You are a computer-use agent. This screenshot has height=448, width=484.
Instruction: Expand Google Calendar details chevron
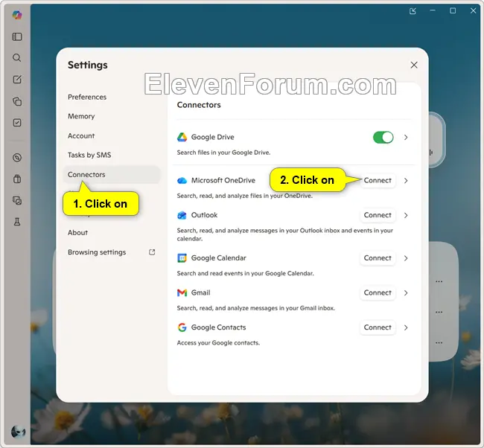pos(406,258)
